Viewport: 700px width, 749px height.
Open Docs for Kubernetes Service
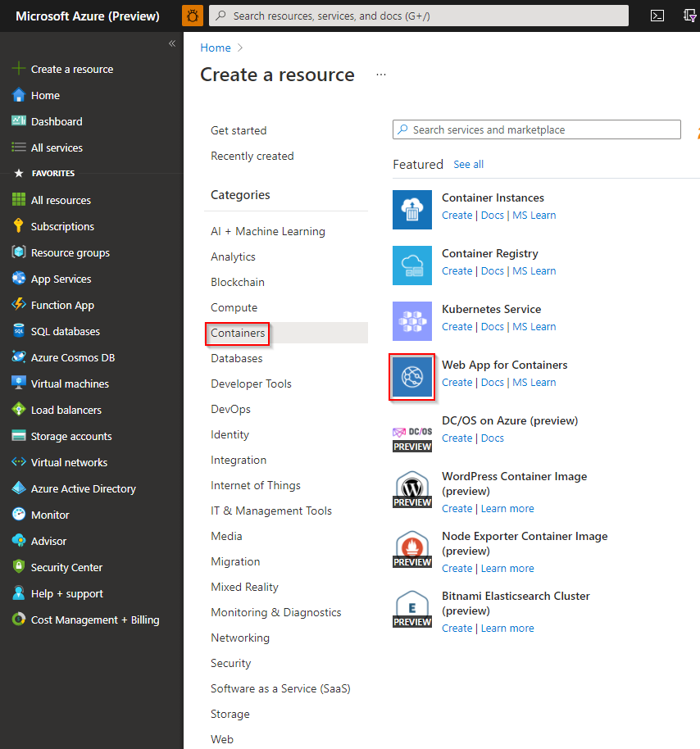point(493,326)
